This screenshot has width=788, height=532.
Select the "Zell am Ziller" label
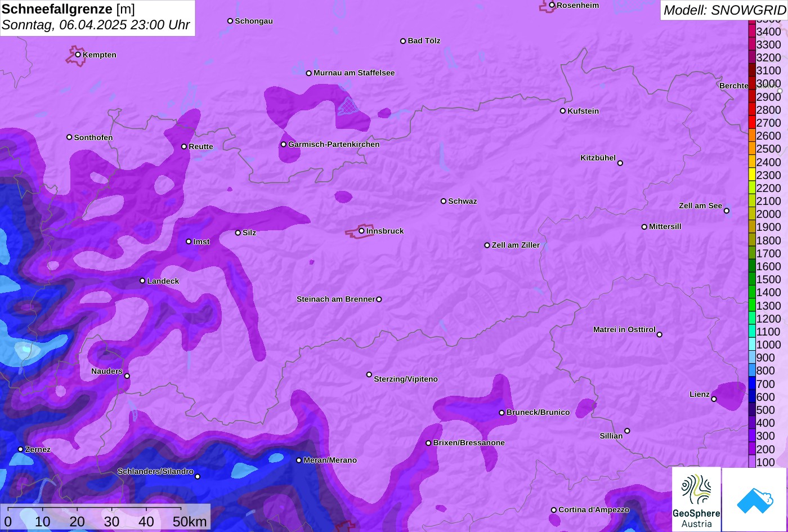coord(516,245)
